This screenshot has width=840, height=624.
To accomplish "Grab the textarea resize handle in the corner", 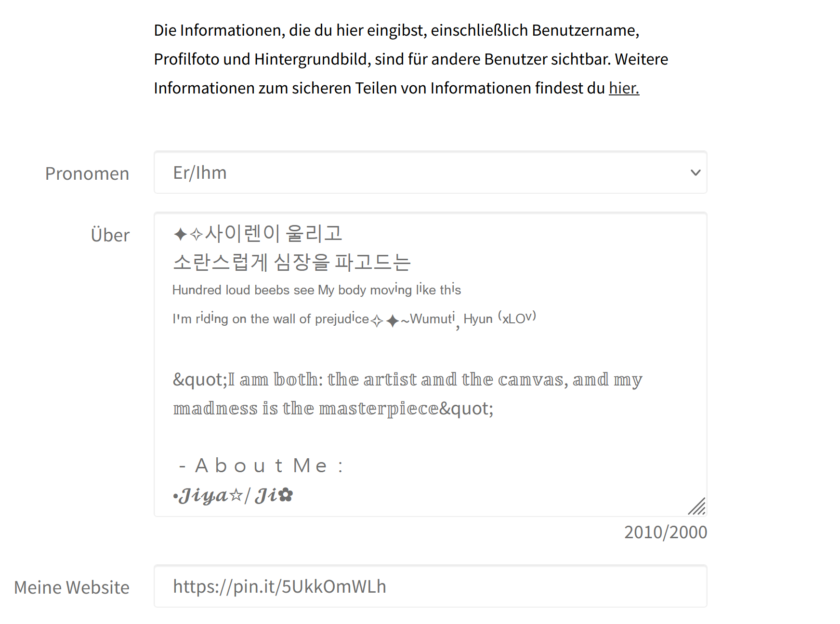I will coord(697,506).
